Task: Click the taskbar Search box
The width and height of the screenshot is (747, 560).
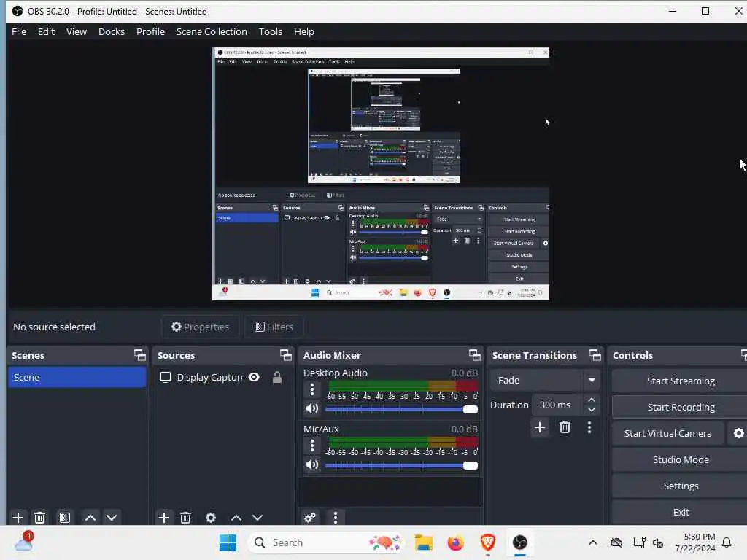Action: 326,542
